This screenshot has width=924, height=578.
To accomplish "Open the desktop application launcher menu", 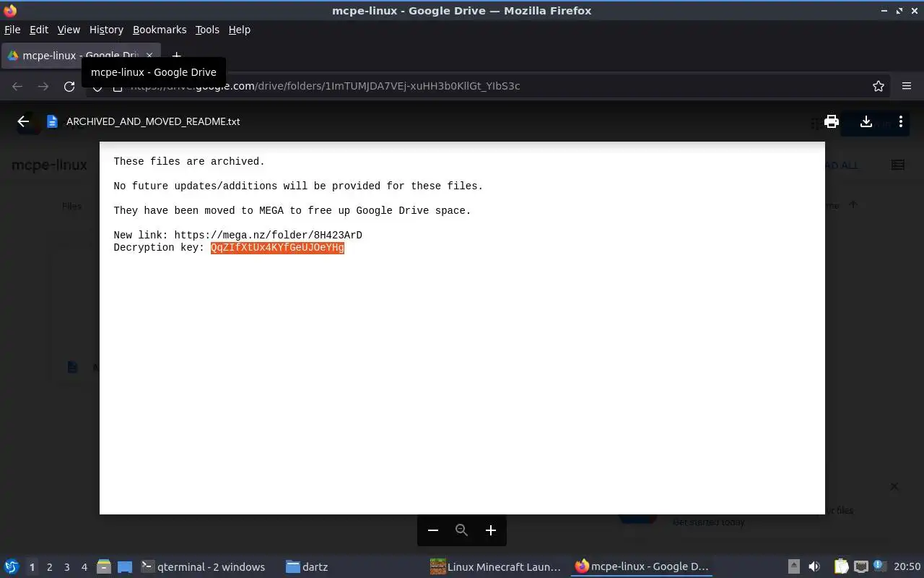I will 11,567.
